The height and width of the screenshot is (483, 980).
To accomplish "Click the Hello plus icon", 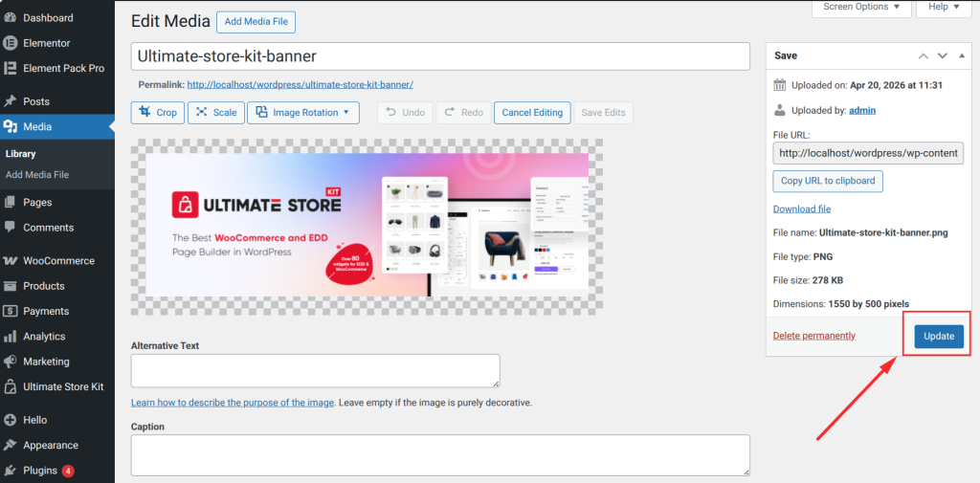I will [x=10, y=420].
